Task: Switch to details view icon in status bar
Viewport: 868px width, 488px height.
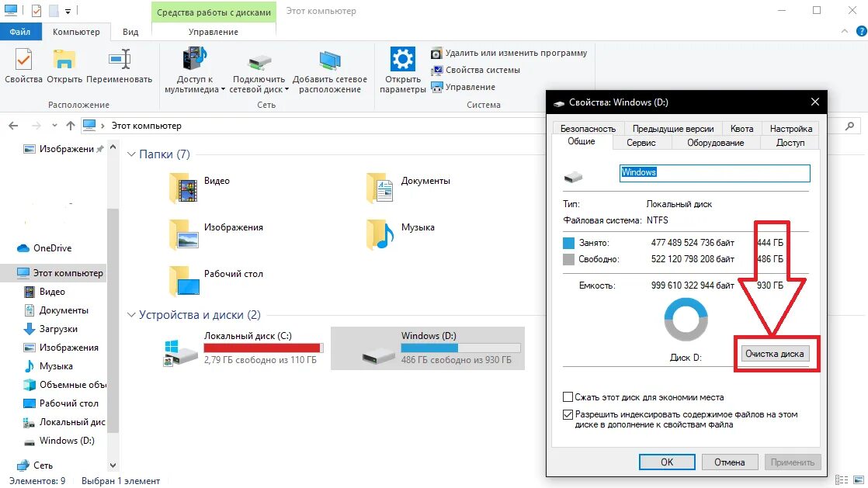Action: point(842,480)
